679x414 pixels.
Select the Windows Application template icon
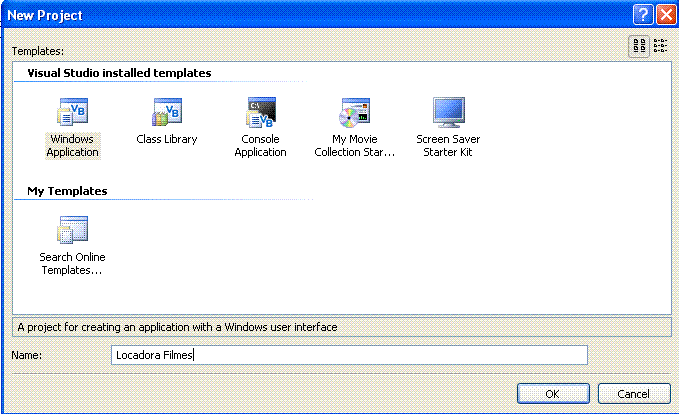pos(72,112)
